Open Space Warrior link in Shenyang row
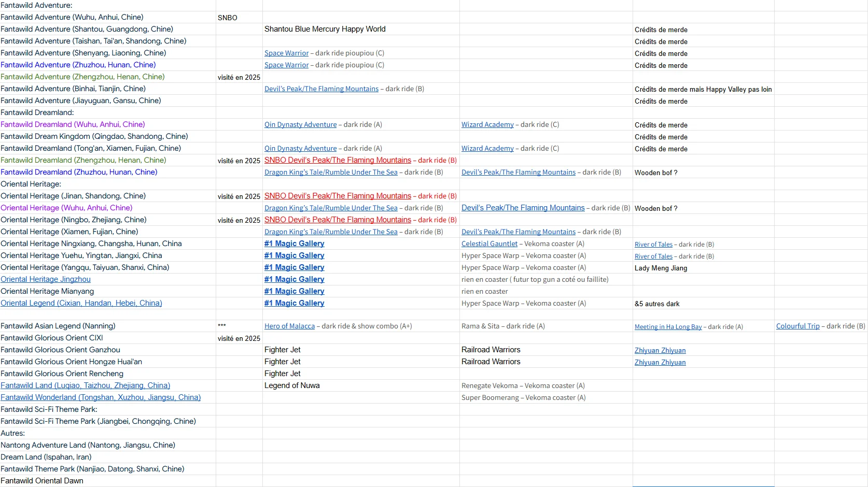This screenshot has height=487, width=868. click(x=286, y=53)
